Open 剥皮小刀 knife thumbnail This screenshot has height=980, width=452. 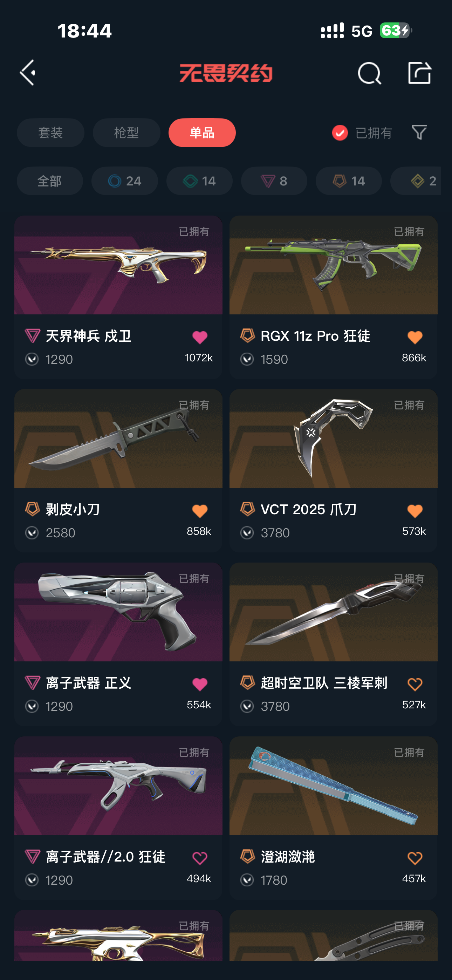click(x=118, y=438)
